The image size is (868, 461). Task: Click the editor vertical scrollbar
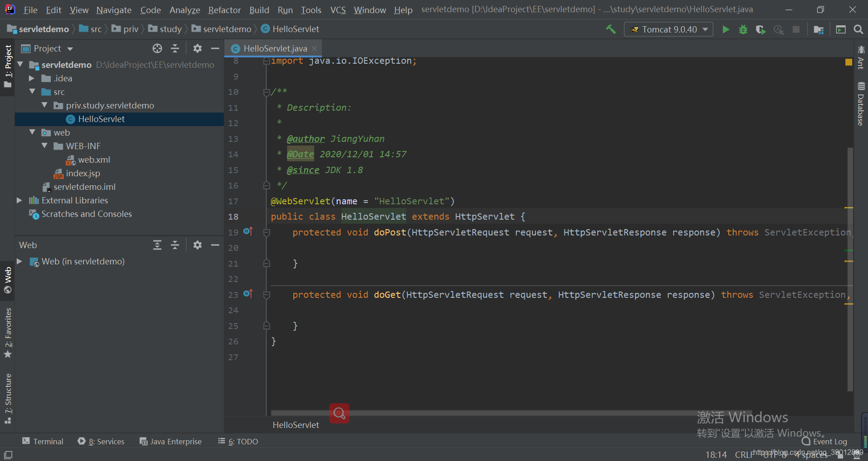click(x=850, y=269)
